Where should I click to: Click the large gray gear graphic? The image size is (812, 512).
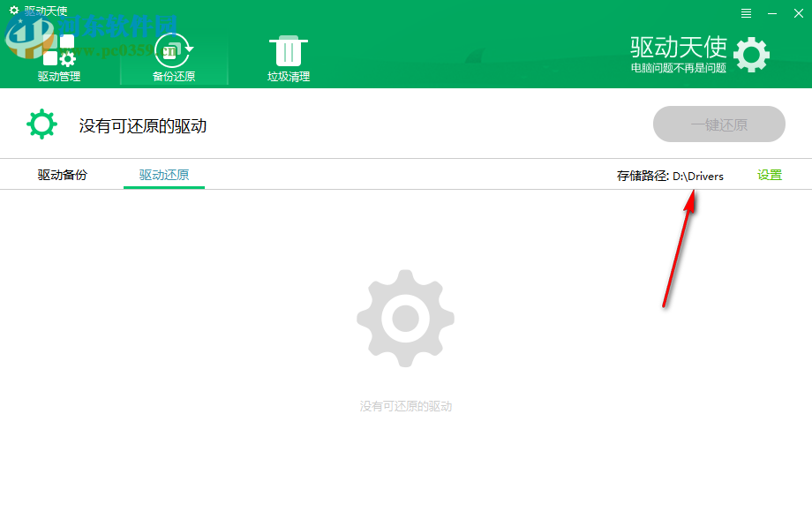coord(405,318)
